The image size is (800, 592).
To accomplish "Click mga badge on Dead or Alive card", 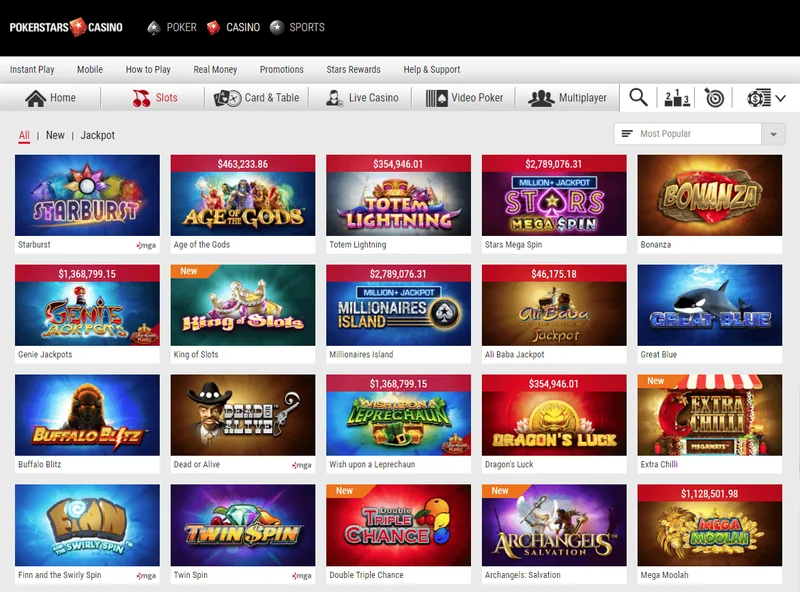I will (302, 465).
